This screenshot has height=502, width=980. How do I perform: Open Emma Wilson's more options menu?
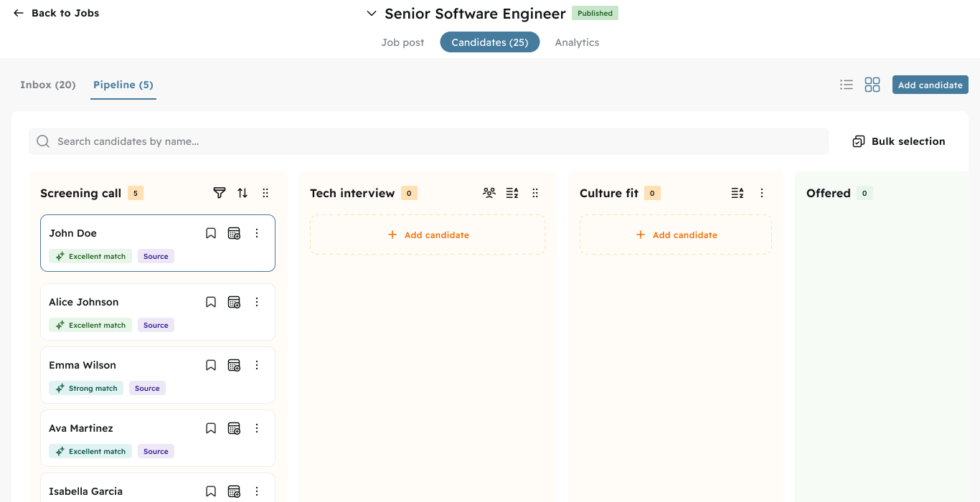click(x=257, y=365)
